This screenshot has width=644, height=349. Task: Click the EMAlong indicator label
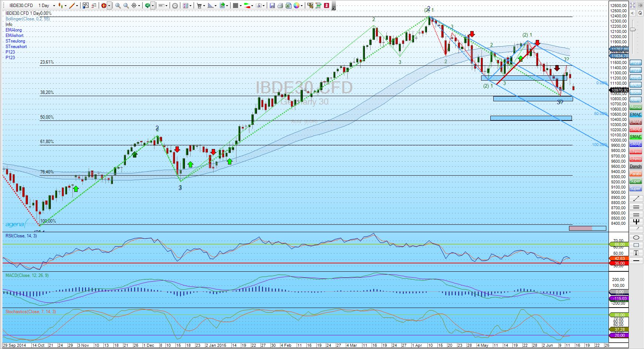point(14,30)
